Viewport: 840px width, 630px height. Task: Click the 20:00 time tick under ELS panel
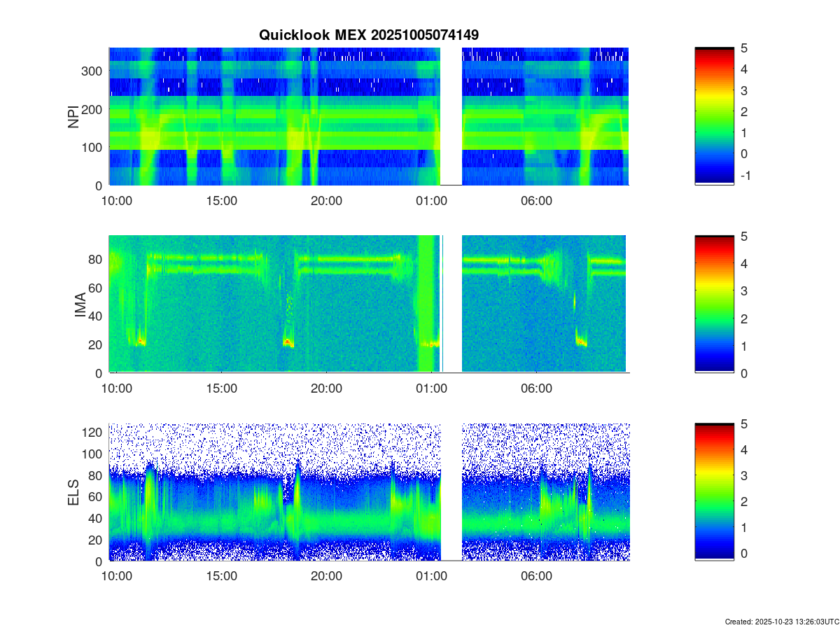click(327, 576)
